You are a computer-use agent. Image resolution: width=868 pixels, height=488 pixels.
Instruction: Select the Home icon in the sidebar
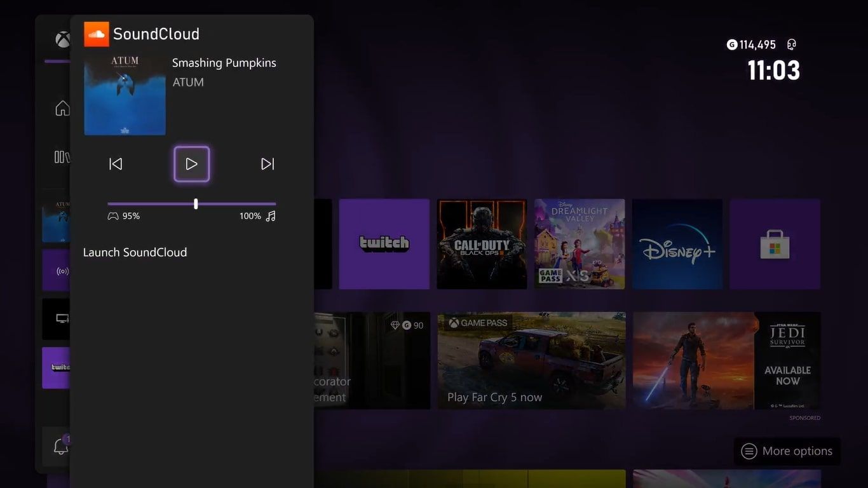[62, 108]
